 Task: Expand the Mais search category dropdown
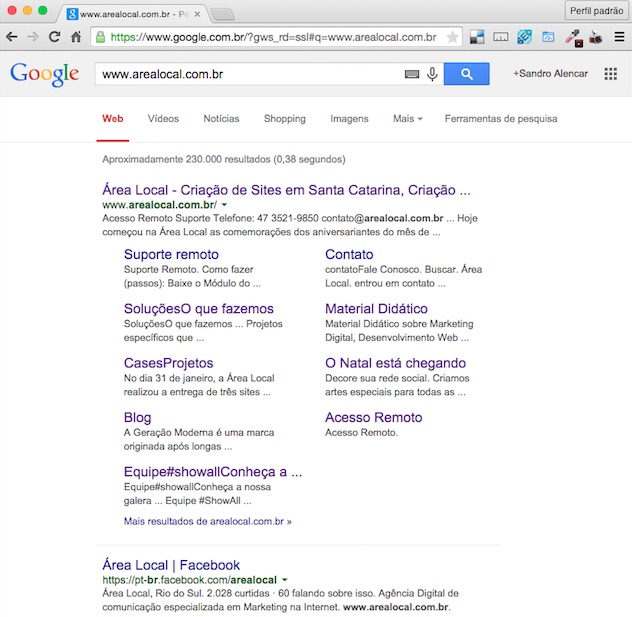(x=407, y=119)
